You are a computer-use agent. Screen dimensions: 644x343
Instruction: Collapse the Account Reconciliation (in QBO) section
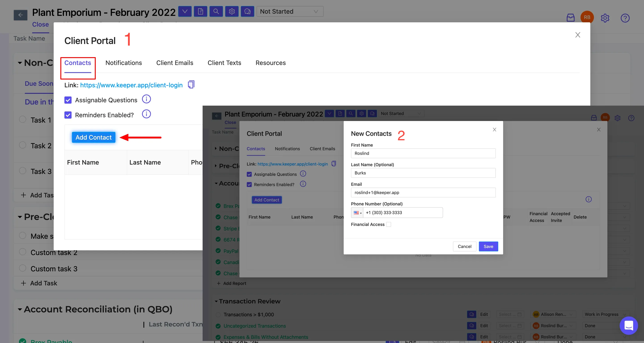point(20,310)
